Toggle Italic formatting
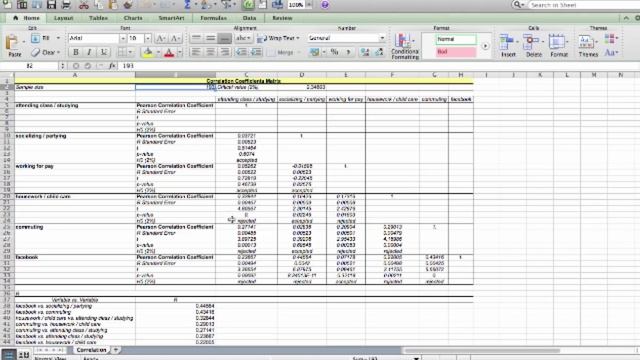This screenshot has width=640, height=360. point(89,52)
